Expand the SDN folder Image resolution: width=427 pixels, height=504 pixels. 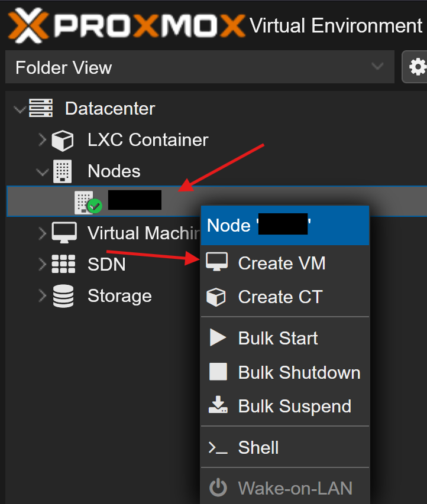[x=42, y=264]
